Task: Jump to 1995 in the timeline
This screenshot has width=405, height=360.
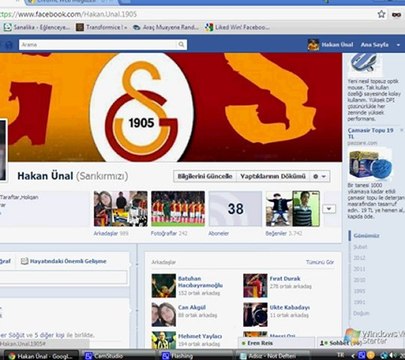Action: coord(359,291)
